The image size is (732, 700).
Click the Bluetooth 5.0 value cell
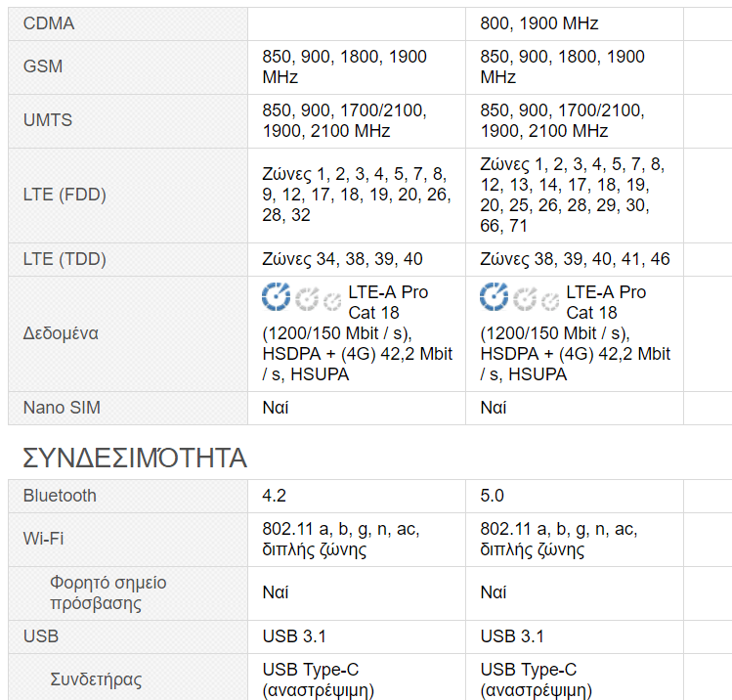click(x=493, y=496)
